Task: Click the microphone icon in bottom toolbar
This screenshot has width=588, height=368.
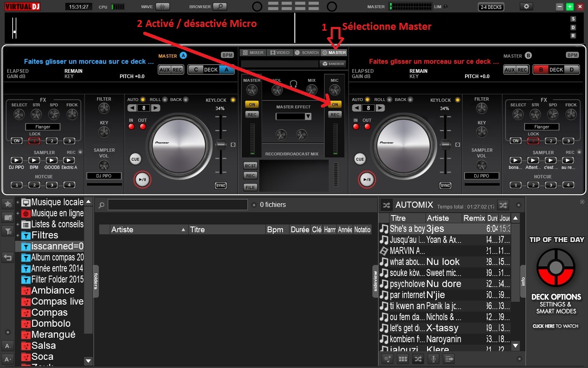Action: pyautogui.click(x=434, y=359)
